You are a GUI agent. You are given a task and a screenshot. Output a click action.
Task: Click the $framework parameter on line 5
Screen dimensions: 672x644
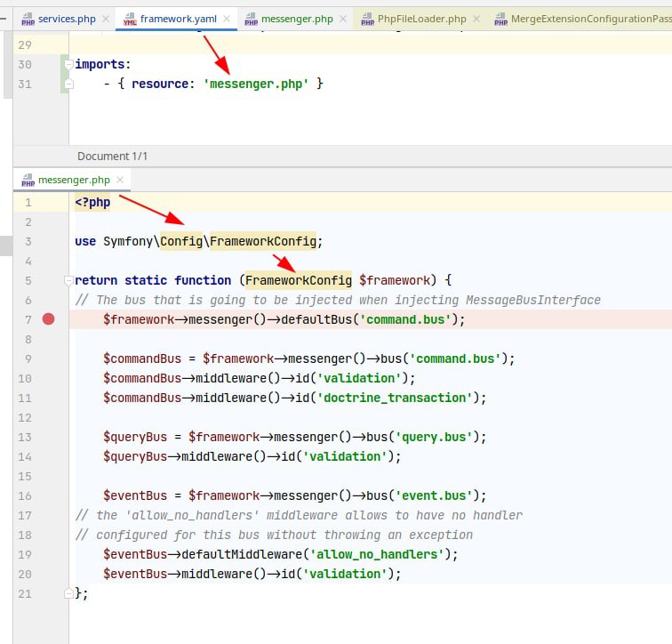click(x=395, y=280)
